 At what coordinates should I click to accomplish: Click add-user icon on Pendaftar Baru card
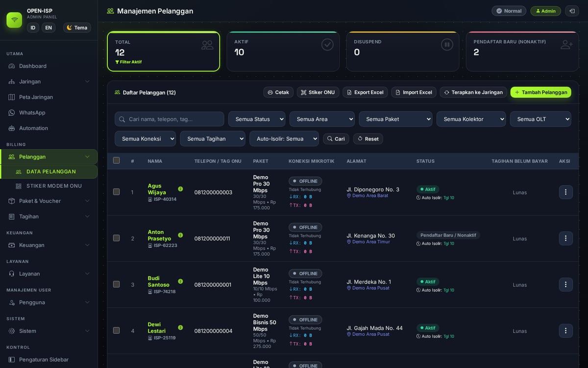click(x=567, y=45)
